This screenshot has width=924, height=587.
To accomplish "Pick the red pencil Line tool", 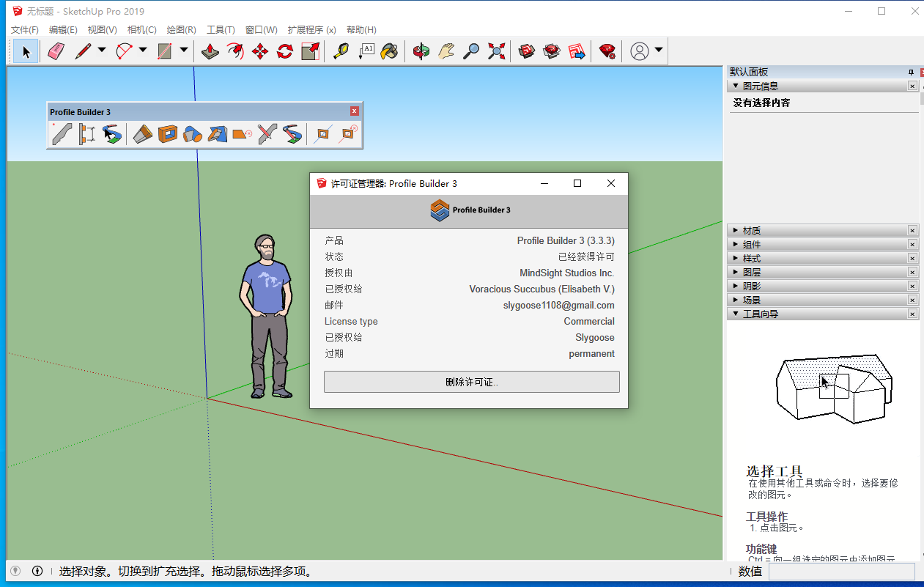I will [x=83, y=51].
